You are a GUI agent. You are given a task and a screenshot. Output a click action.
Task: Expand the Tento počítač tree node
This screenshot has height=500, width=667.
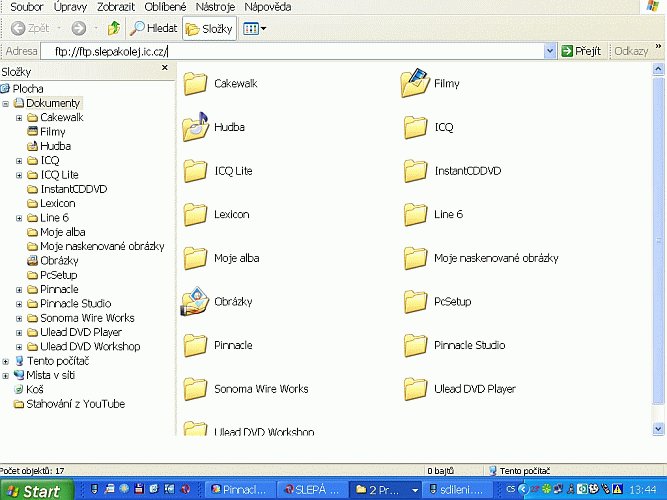point(6,361)
